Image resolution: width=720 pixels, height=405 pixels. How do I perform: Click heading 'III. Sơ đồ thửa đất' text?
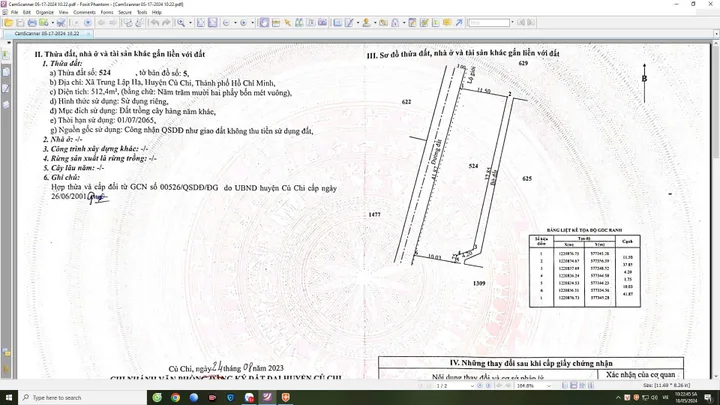(x=463, y=54)
